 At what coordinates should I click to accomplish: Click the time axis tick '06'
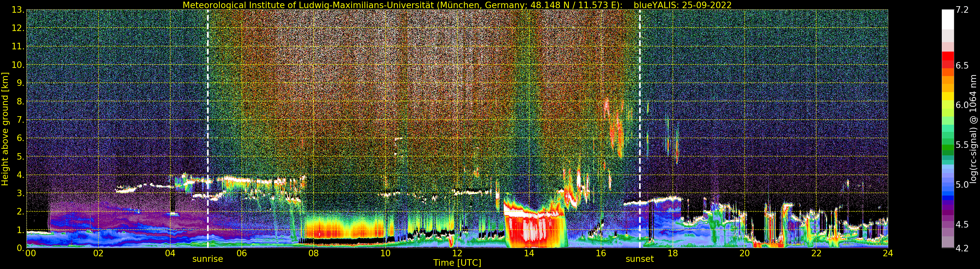242,253
